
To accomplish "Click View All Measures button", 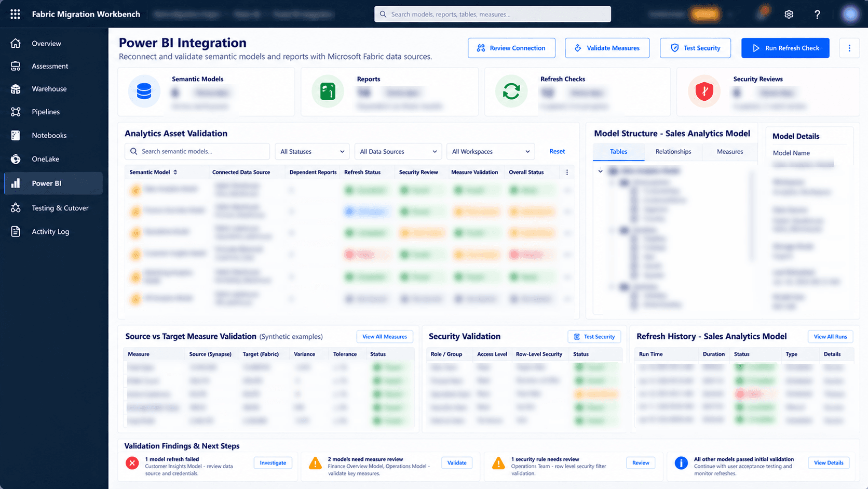I will 385,337.
